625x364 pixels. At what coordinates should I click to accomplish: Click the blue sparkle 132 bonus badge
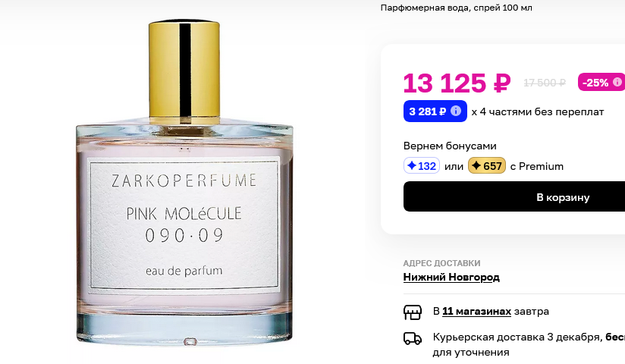tap(422, 166)
